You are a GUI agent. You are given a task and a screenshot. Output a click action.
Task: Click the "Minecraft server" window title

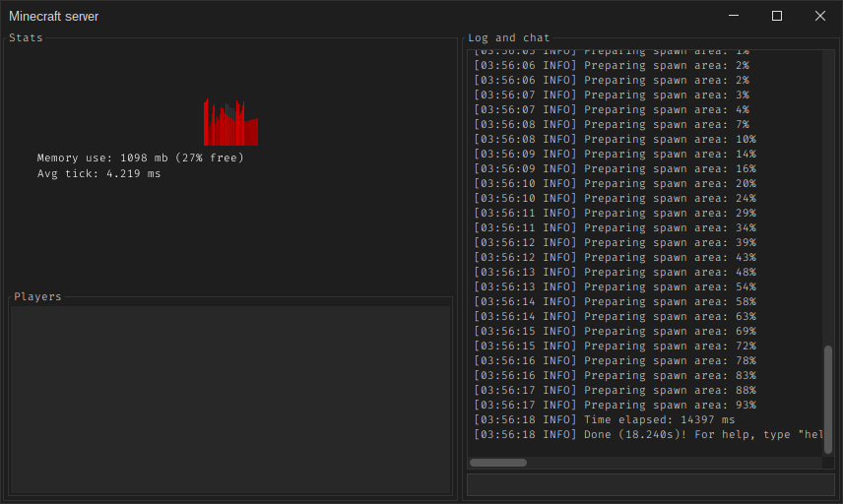(54, 17)
